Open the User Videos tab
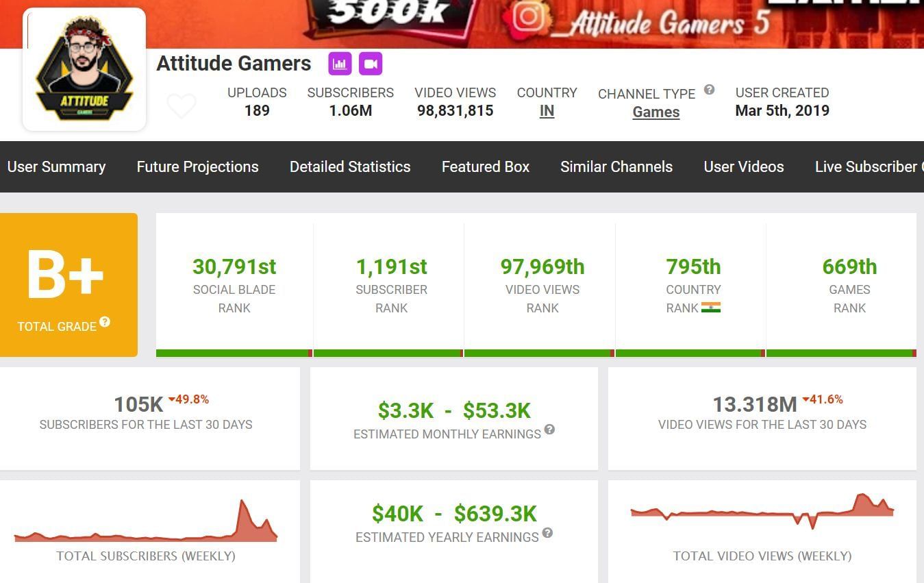Image resolution: width=924 pixels, height=583 pixels. [744, 166]
